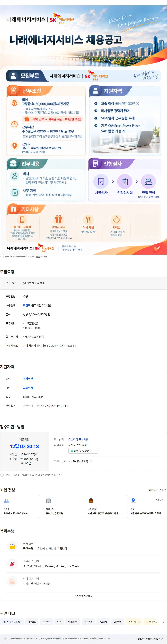
Task: Select the ERP운용 tag
Action: [x=118, y=622]
